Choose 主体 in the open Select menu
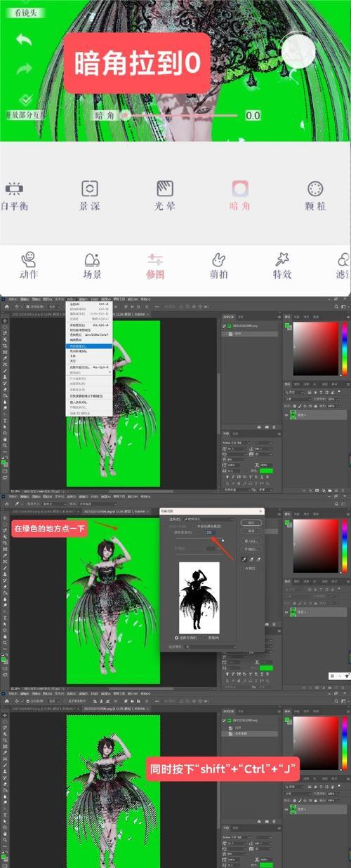Screen dimensions: 351x868 (89, 355)
